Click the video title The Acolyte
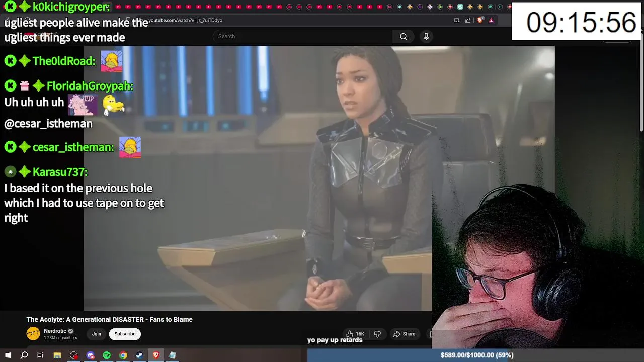Screen dimensions: 644x362 tap(109, 319)
